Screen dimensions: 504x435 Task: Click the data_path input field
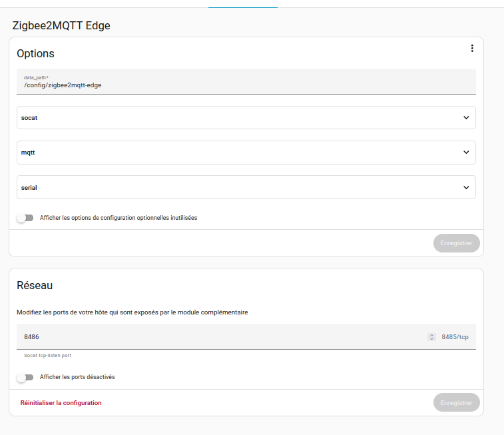[x=246, y=82]
